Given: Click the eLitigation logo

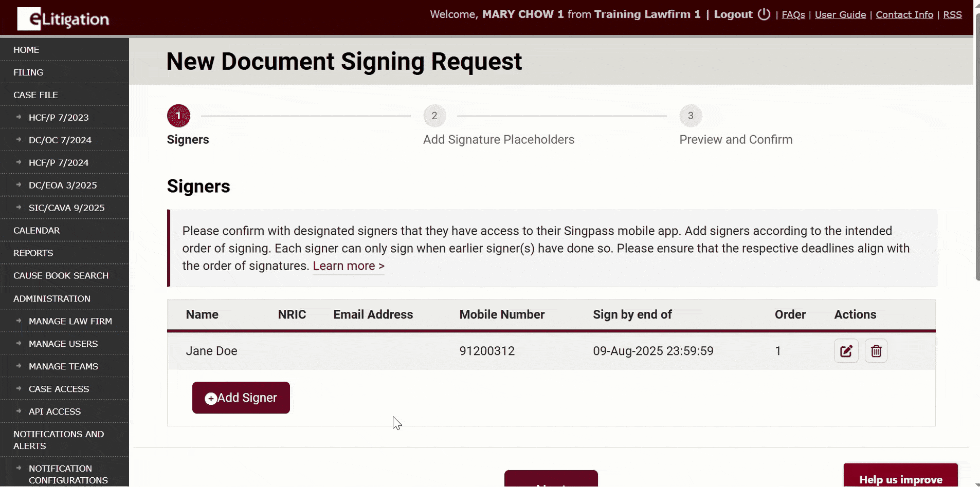Looking at the screenshot, I should pos(63,19).
